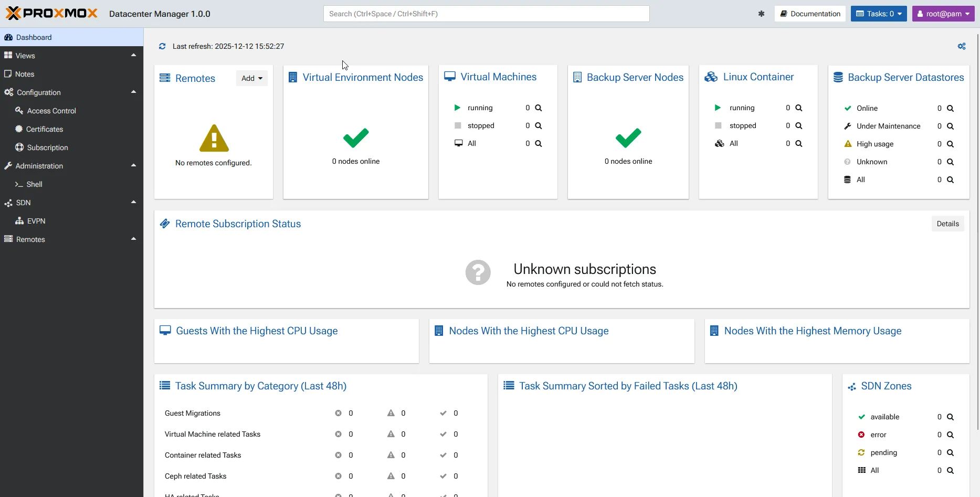This screenshot has width=980, height=497.
Task: Collapse the SDN sidebar section
Action: click(x=133, y=202)
